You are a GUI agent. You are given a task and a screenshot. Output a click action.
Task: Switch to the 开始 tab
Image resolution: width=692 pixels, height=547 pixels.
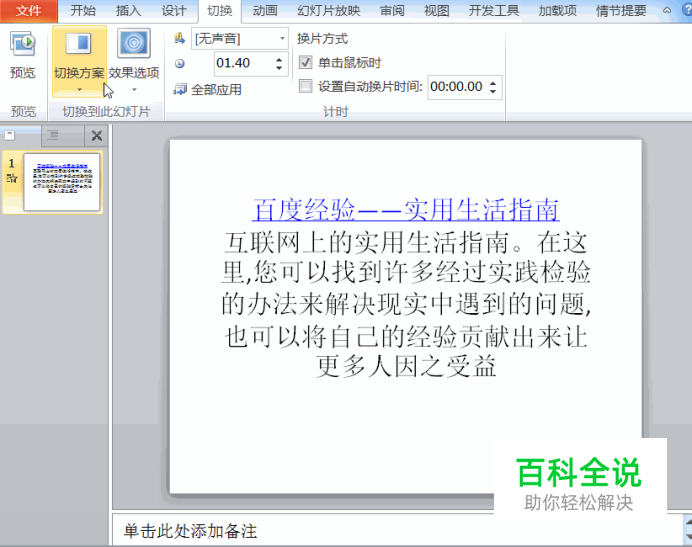(x=83, y=11)
